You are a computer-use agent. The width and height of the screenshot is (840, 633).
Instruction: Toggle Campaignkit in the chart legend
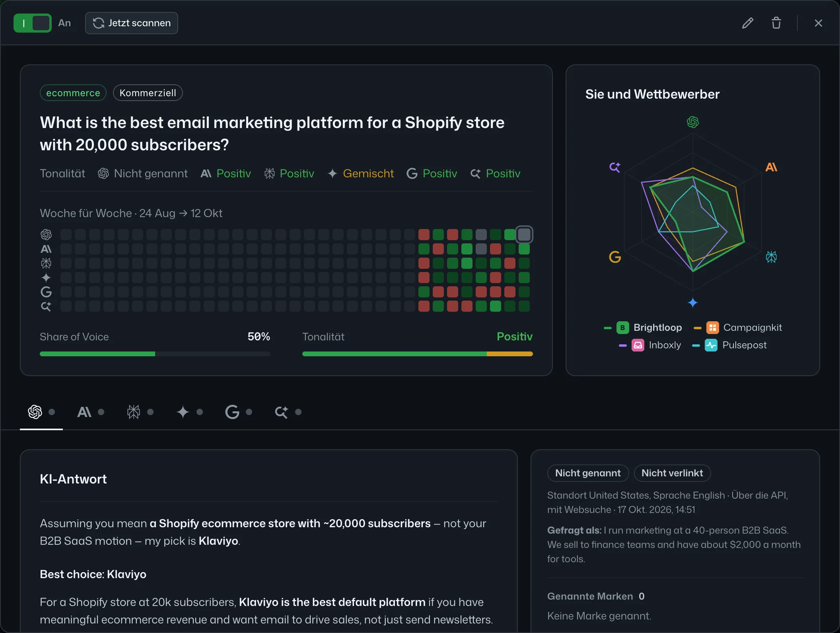tap(737, 328)
